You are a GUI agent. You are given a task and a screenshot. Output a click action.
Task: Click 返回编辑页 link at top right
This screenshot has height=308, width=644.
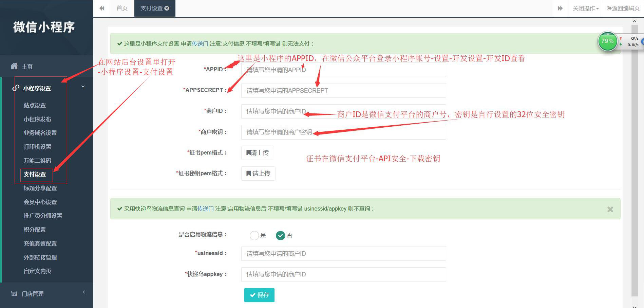click(623, 8)
